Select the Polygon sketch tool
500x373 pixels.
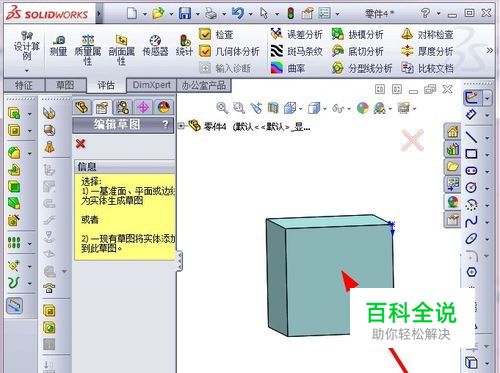[x=471, y=272]
